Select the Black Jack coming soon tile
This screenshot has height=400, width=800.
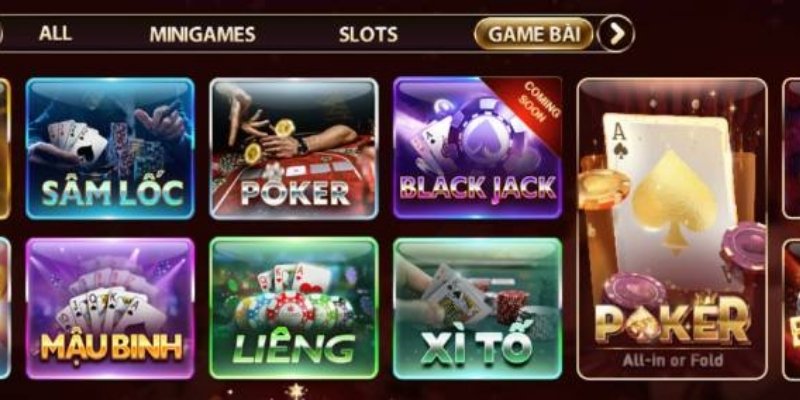click(478, 148)
